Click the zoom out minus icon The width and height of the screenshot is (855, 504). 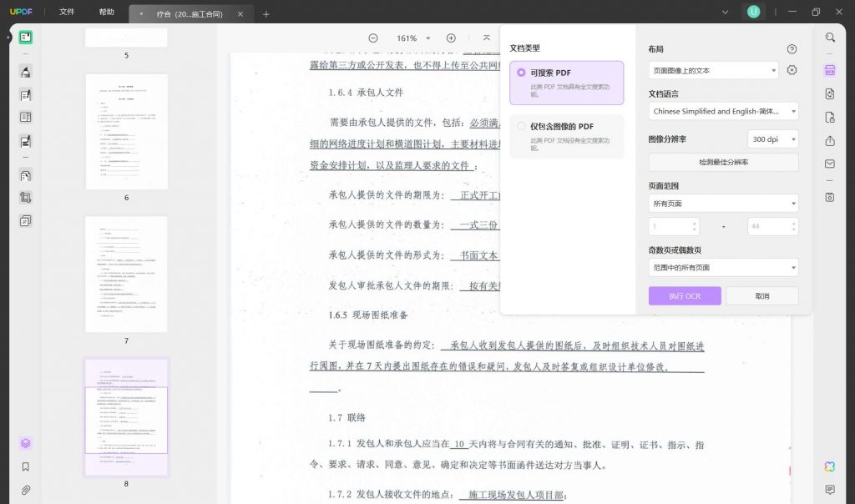pyautogui.click(x=373, y=38)
